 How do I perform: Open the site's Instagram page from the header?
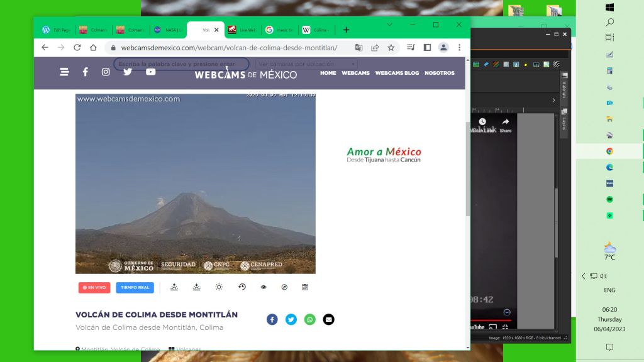click(x=106, y=72)
